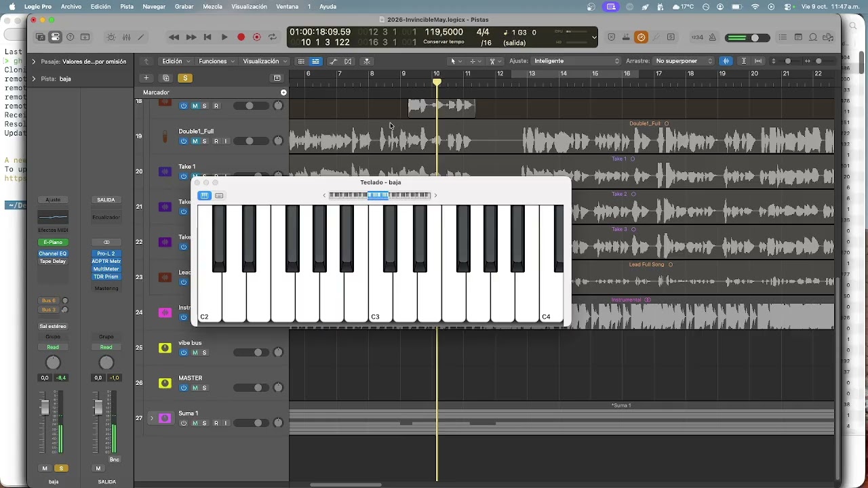Open the Mixer faders icon
The width and height of the screenshot is (868, 488).
[126, 37]
